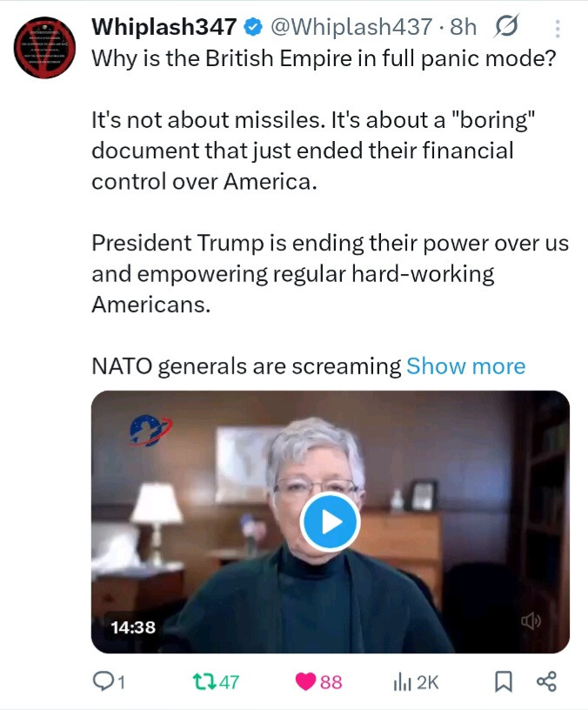Viewport: 588px width, 710px height.
Task: Click the reply speech bubble icon
Action: coord(104,682)
